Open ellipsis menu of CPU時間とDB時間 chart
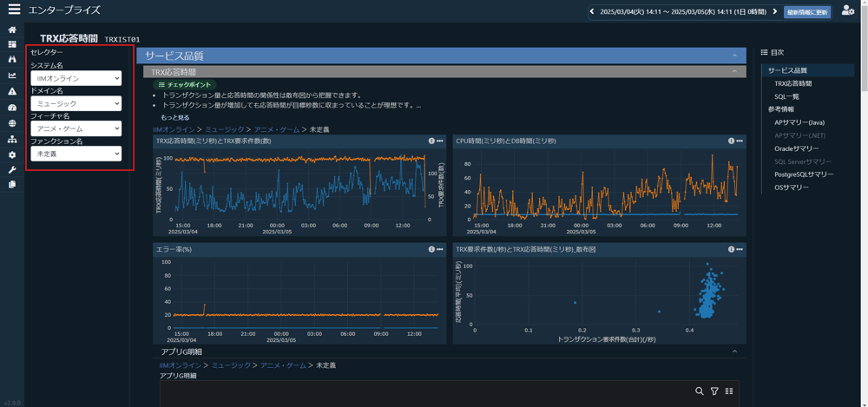The width and height of the screenshot is (868, 407). (740, 141)
